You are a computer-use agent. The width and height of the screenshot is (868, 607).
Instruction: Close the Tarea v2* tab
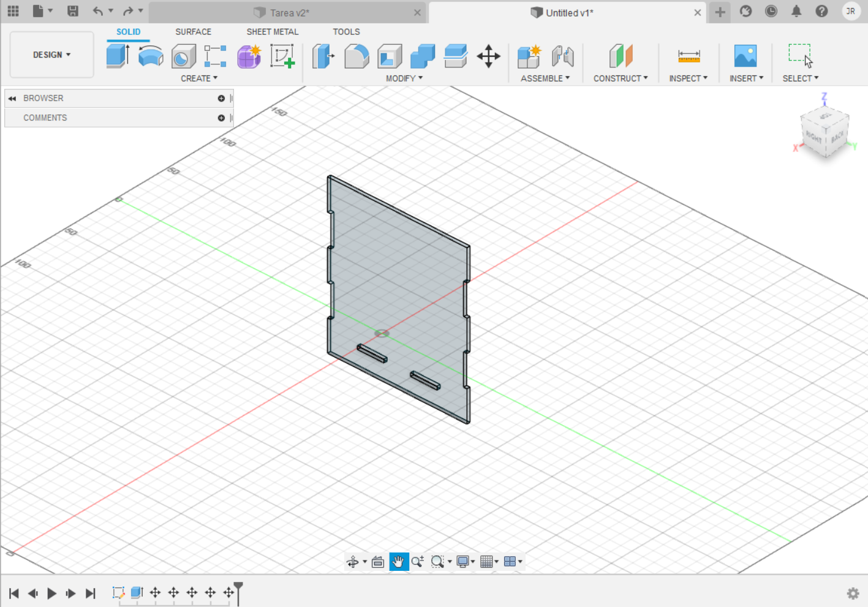point(417,12)
